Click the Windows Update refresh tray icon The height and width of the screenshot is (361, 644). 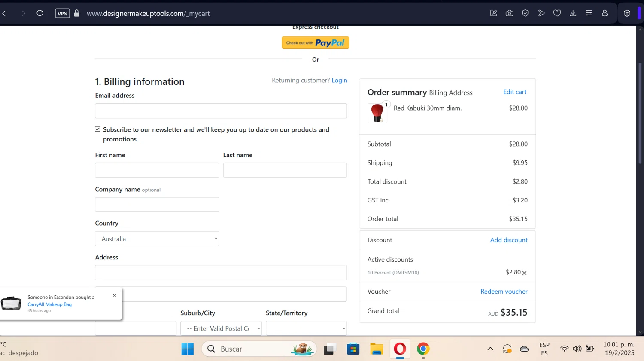tap(507, 349)
